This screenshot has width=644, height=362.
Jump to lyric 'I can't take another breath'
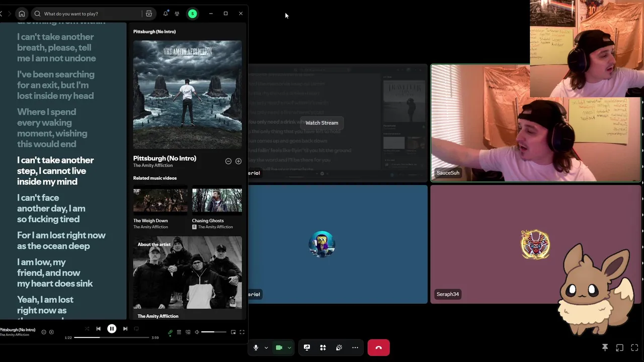click(56, 48)
